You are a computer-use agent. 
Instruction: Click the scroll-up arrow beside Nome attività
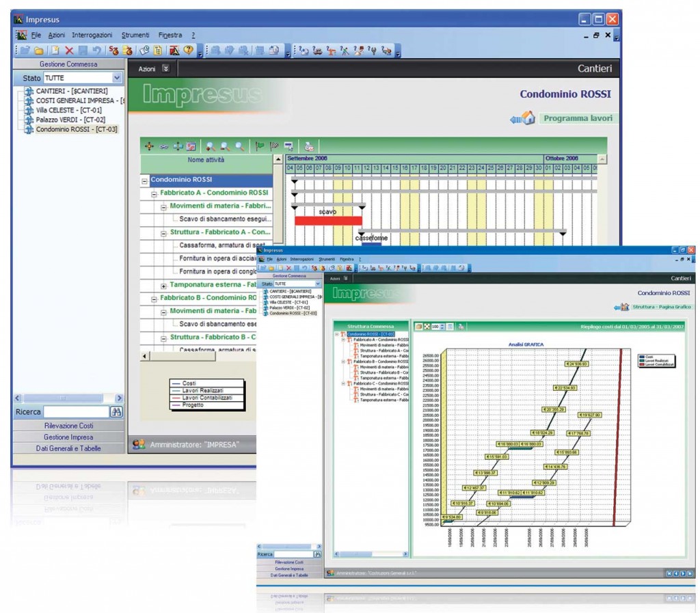[x=278, y=159]
